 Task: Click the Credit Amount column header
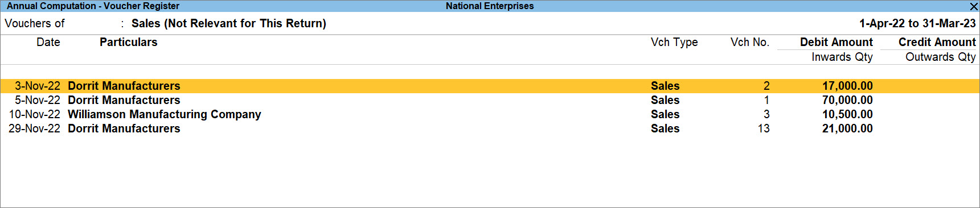(937, 42)
